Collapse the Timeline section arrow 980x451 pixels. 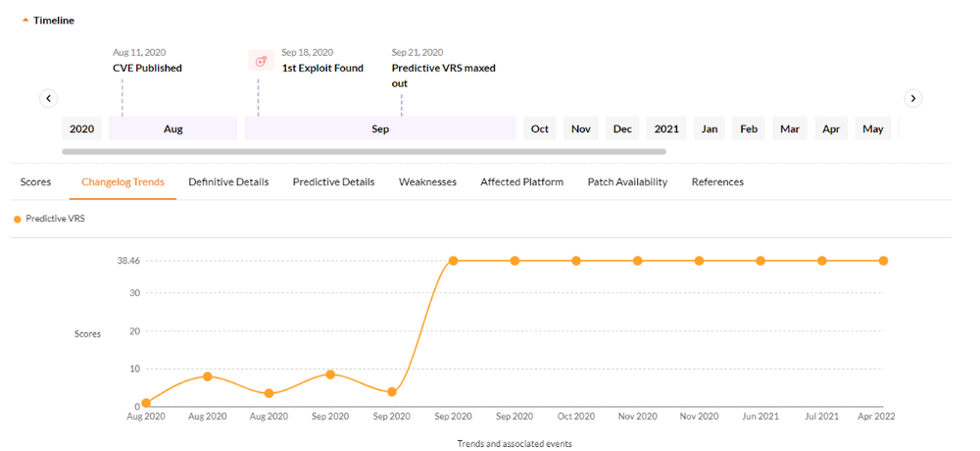click(25, 21)
